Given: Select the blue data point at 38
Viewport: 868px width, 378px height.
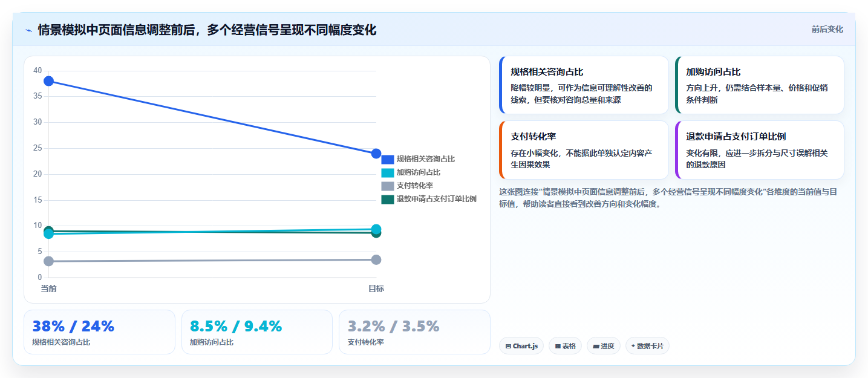Looking at the screenshot, I should point(49,81).
